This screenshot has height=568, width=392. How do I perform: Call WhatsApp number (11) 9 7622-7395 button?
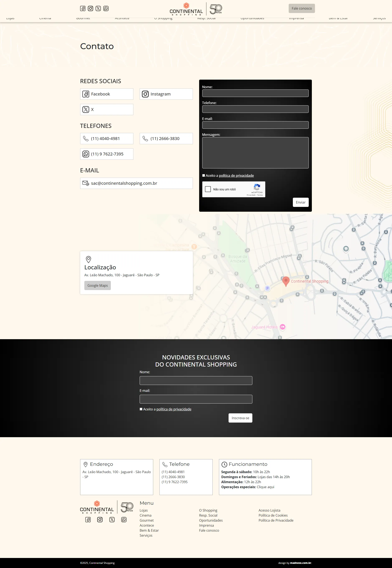click(107, 154)
